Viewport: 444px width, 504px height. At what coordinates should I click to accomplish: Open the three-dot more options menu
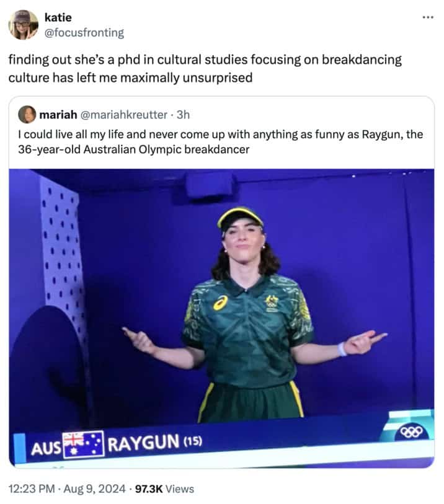(428, 17)
